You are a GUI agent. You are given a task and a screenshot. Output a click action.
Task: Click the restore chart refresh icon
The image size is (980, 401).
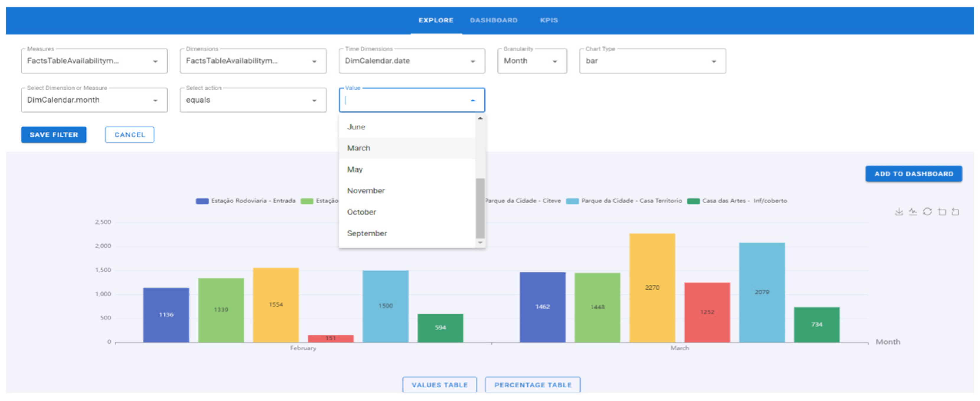pyautogui.click(x=927, y=212)
